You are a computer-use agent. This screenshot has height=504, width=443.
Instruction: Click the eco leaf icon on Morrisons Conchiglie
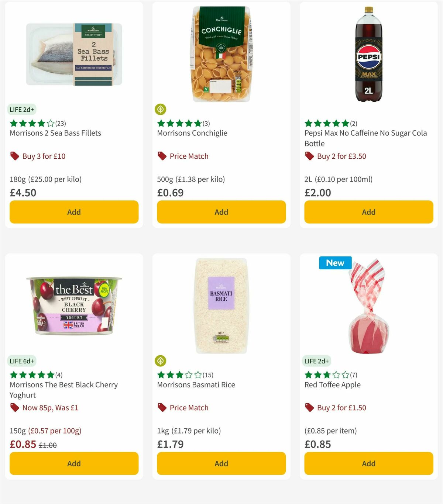(160, 109)
